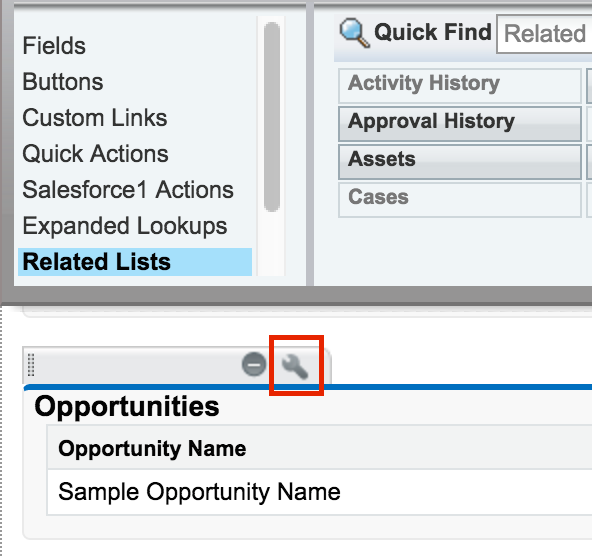Open the Custom Links category
Viewport: 592px width, 558px height.
click(95, 117)
